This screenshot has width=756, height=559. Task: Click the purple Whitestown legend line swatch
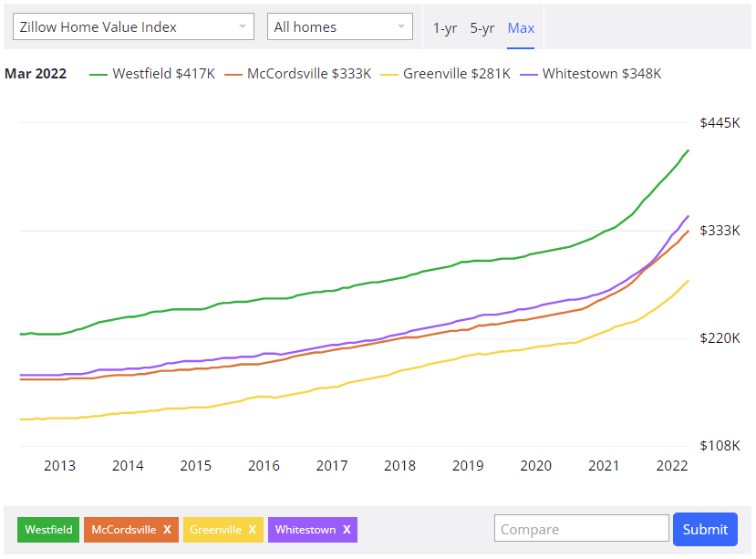[x=528, y=75]
